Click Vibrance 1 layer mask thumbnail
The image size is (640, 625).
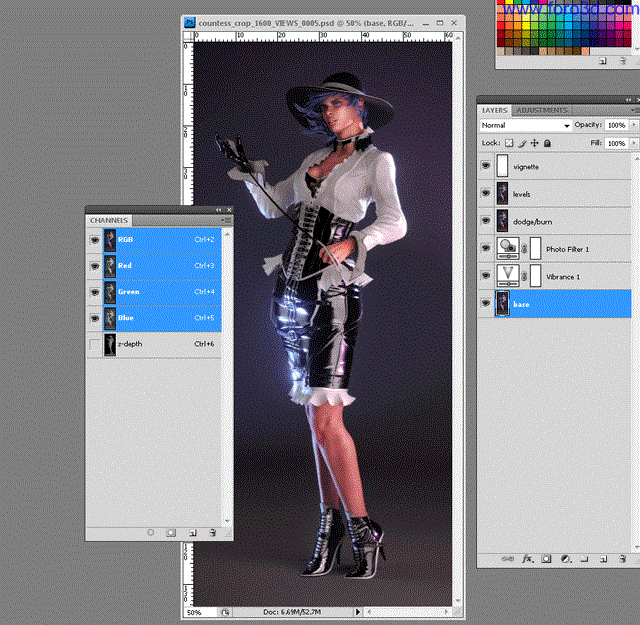536,276
